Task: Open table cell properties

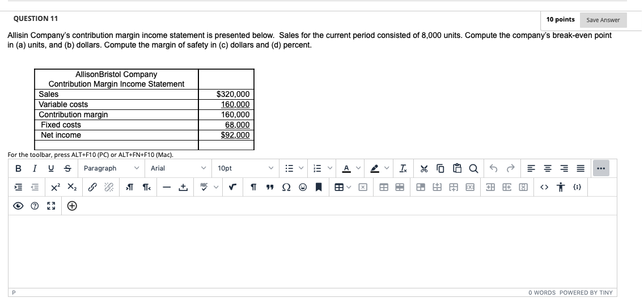Action: coord(420,188)
